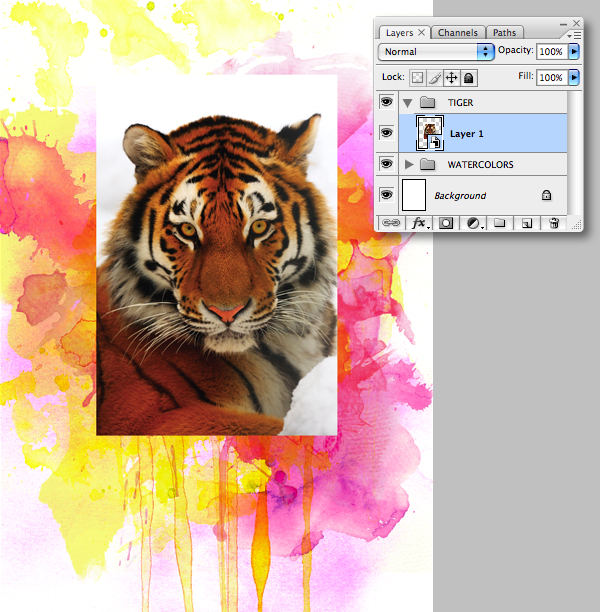Select the Layer 1 name
The height and width of the screenshot is (612, 600).
tap(466, 134)
